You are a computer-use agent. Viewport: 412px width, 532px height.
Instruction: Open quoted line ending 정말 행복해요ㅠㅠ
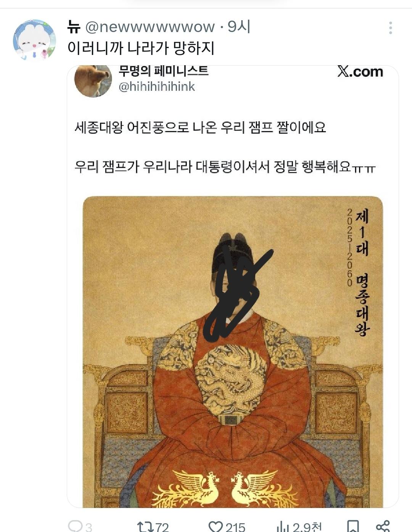(x=225, y=167)
